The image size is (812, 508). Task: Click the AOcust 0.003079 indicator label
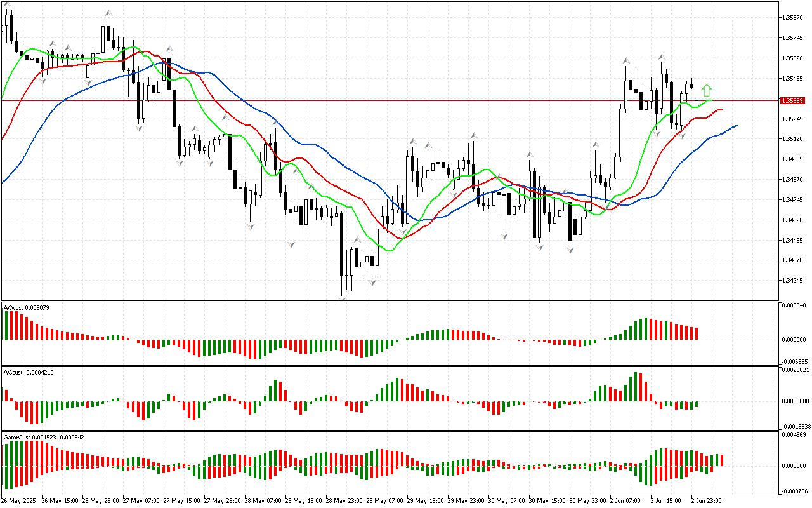[x=27, y=307]
